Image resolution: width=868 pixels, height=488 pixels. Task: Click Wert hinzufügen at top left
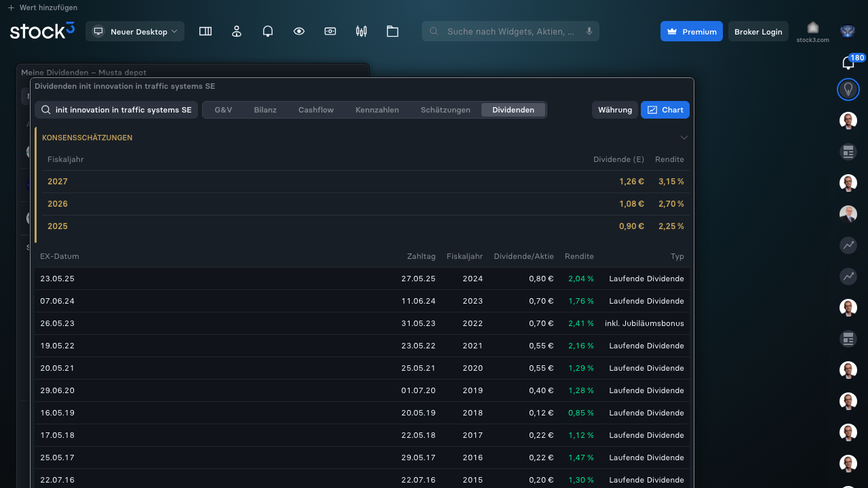point(43,7)
